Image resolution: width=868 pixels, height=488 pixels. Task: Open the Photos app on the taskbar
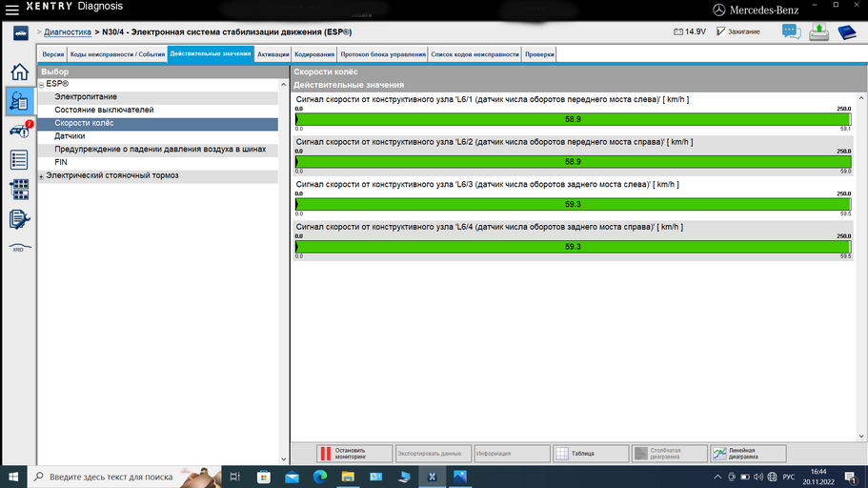[x=460, y=477]
